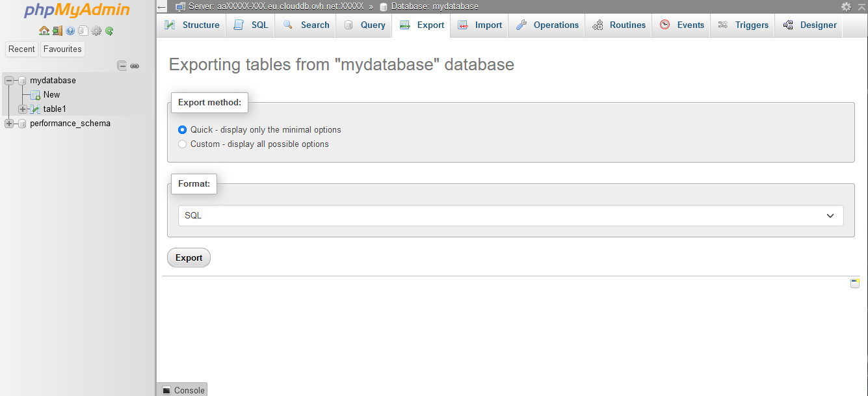The width and height of the screenshot is (868, 396).
Task: Click the Export button
Action: [x=189, y=257]
